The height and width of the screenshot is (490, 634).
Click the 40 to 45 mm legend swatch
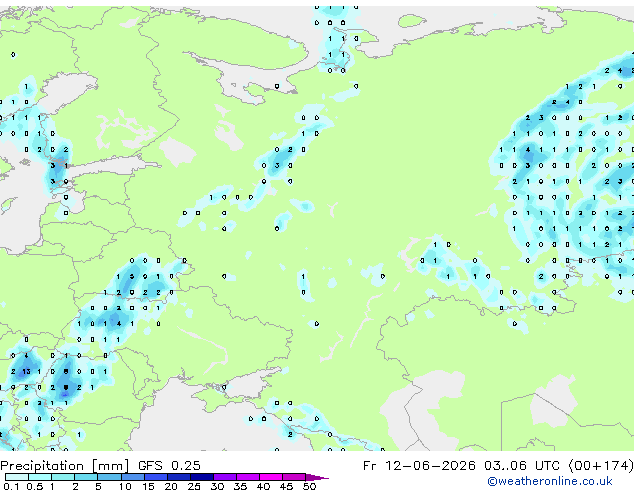point(271,477)
